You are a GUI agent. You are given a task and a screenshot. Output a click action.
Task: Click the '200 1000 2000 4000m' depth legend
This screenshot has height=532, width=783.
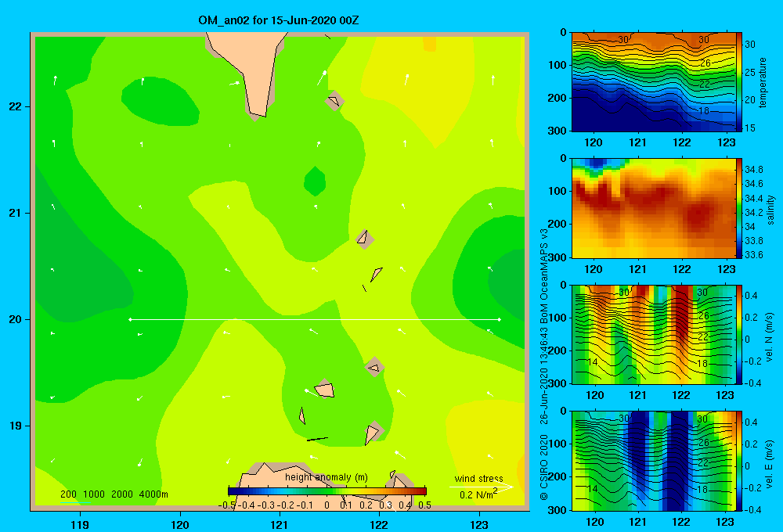[x=114, y=494]
